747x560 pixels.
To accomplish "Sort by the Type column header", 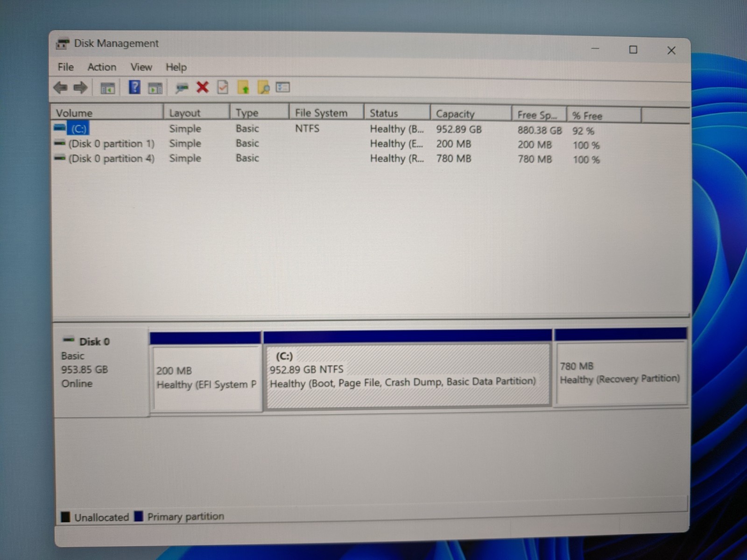I will (260, 113).
